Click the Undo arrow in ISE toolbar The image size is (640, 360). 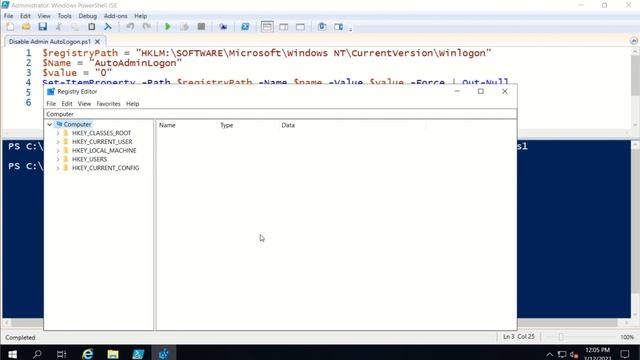click(x=130, y=27)
